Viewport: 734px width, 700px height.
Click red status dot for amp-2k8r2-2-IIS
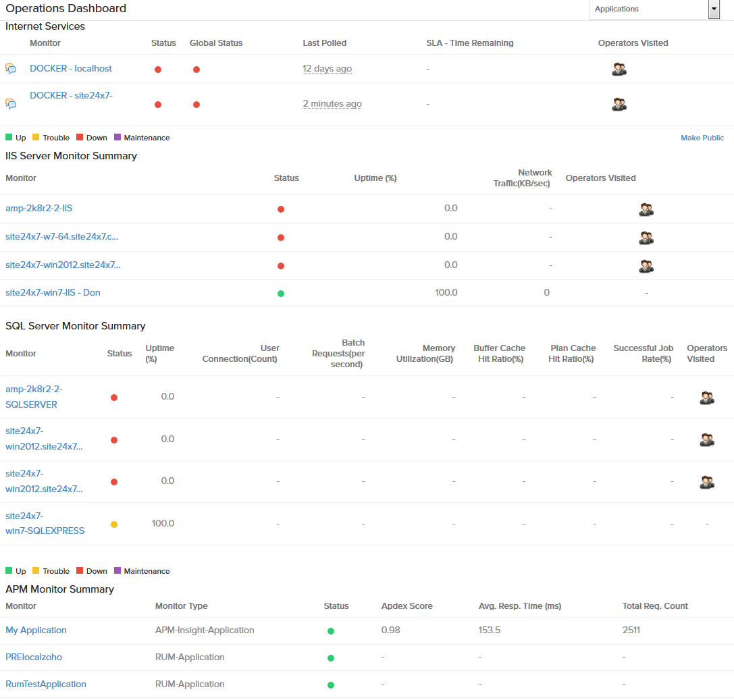coord(281,209)
